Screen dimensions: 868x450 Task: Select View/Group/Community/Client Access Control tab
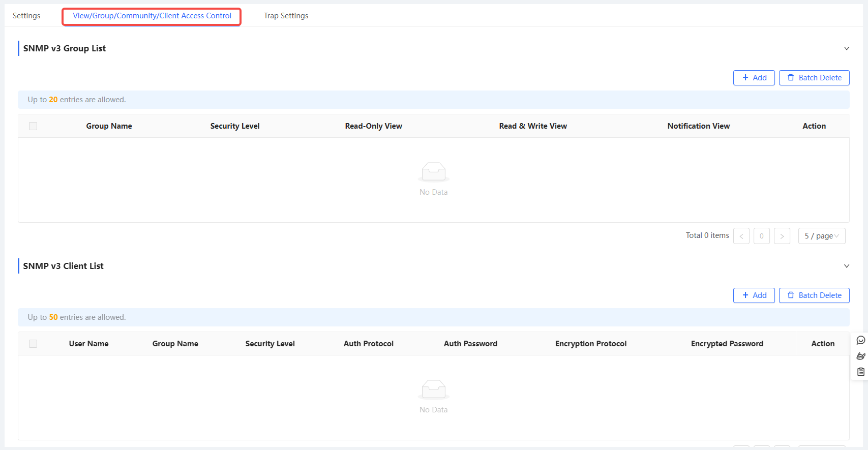point(152,16)
